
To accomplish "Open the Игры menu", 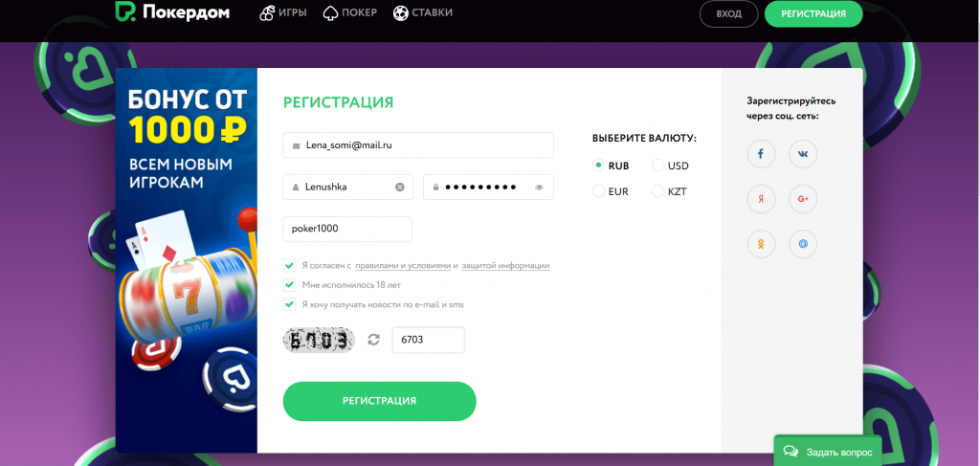I will pyautogui.click(x=284, y=13).
